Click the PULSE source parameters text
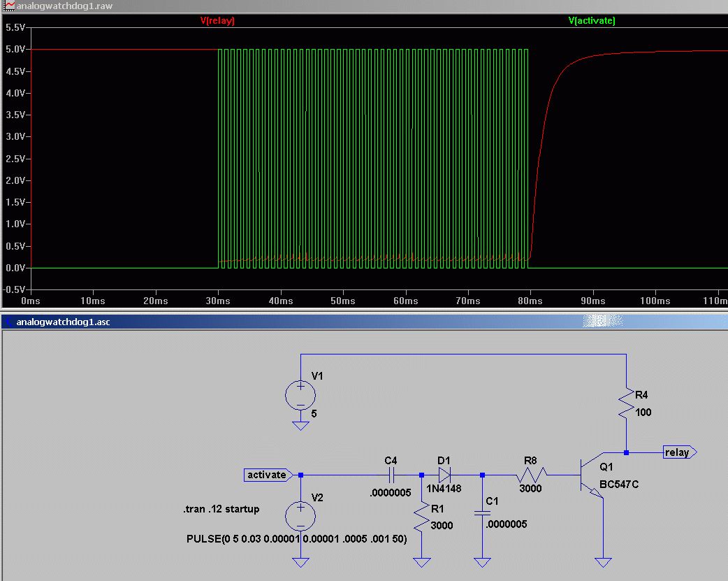Viewport: 728px width, 581px height. pos(297,539)
